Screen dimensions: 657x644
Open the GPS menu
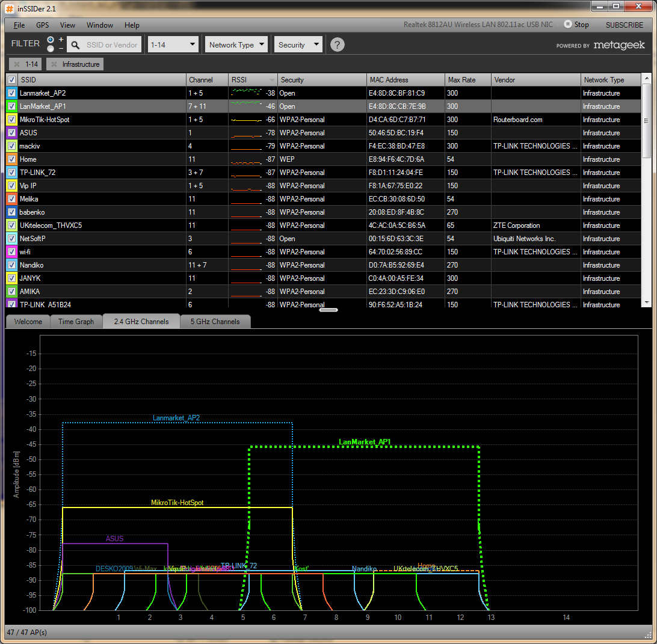pyautogui.click(x=42, y=25)
